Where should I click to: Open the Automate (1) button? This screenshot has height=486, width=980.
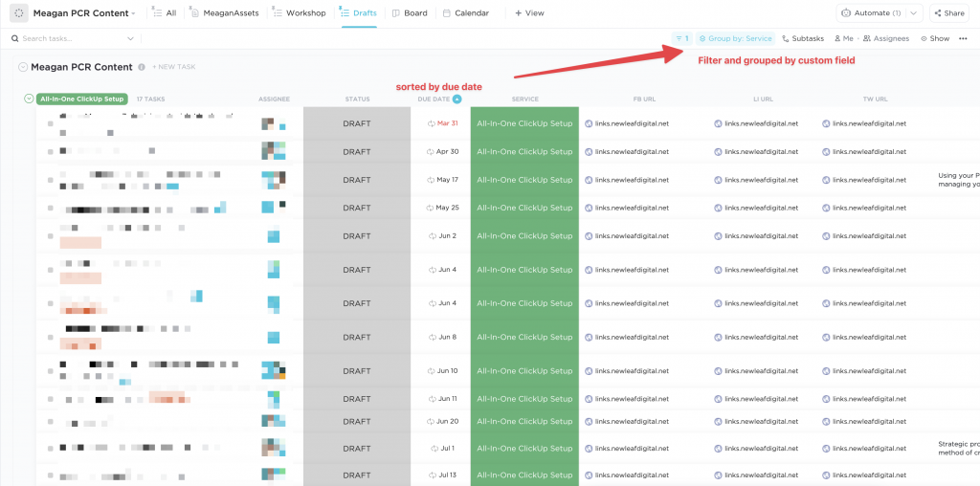click(871, 12)
